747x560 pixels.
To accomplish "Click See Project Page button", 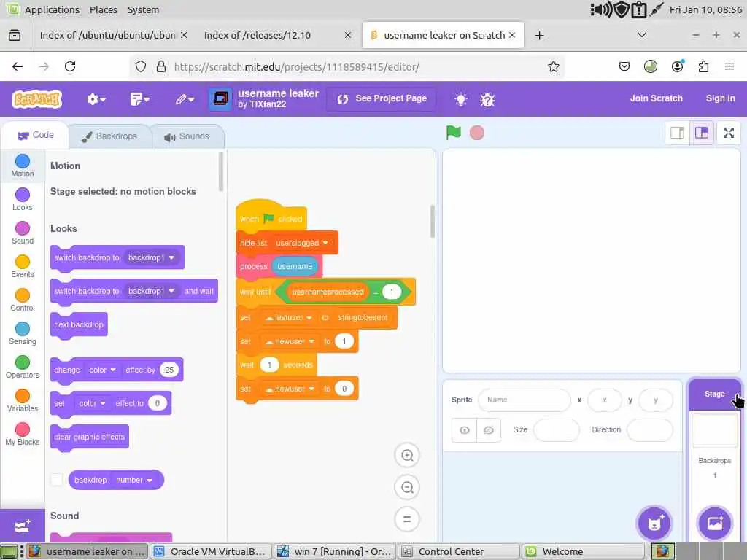I will [x=382, y=98].
